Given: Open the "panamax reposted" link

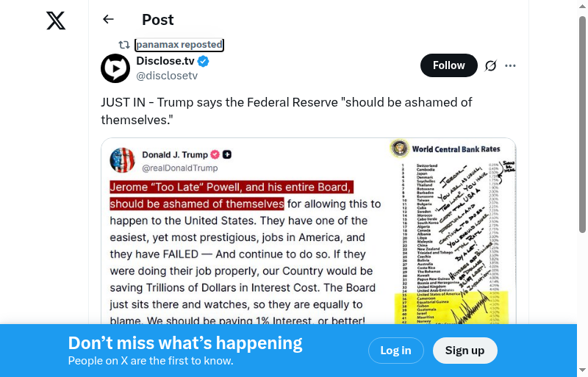Looking at the screenshot, I should pos(179,45).
